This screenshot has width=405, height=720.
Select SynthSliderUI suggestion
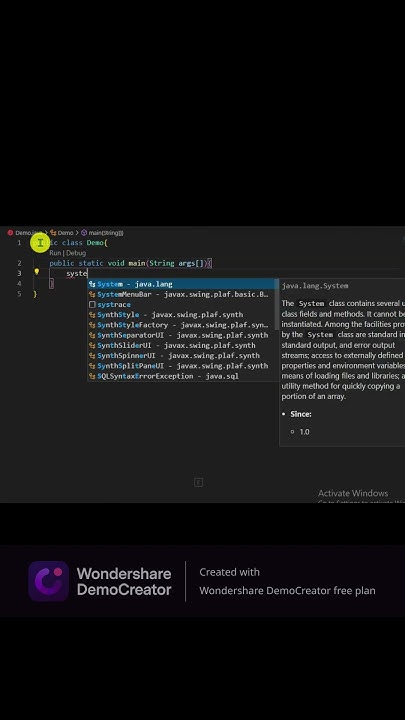pos(183,345)
